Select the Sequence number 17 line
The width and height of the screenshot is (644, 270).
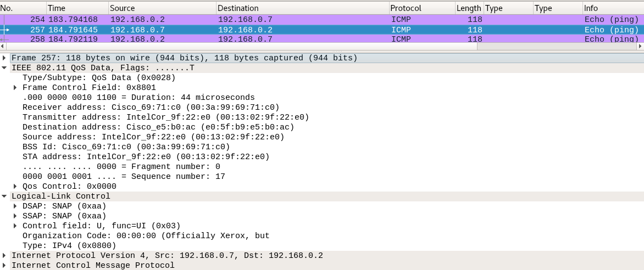[124, 177]
